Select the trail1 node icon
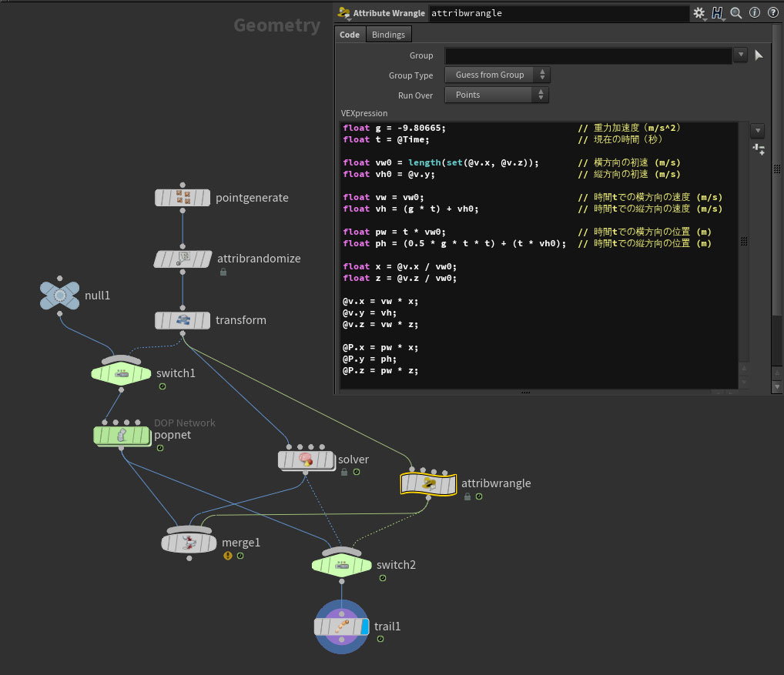 341,627
